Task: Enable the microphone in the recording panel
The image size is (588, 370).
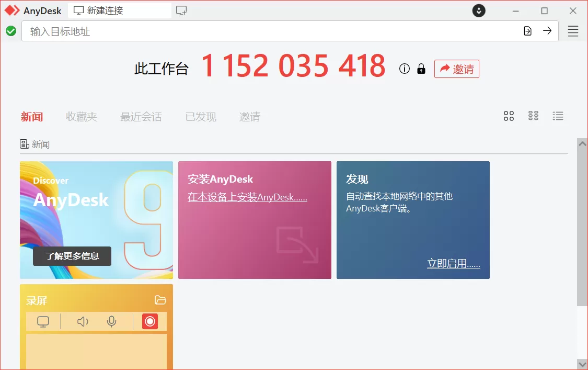Action: pyautogui.click(x=111, y=321)
